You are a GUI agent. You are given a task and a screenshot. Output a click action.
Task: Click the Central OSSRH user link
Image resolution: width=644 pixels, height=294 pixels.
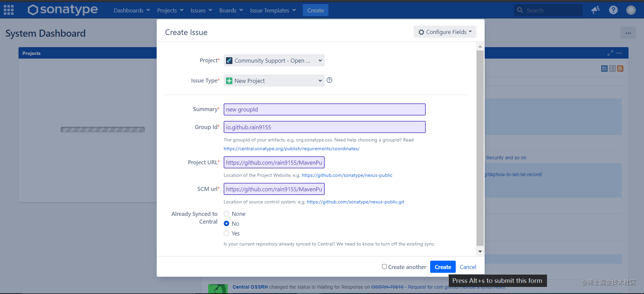pyautogui.click(x=250, y=287)
